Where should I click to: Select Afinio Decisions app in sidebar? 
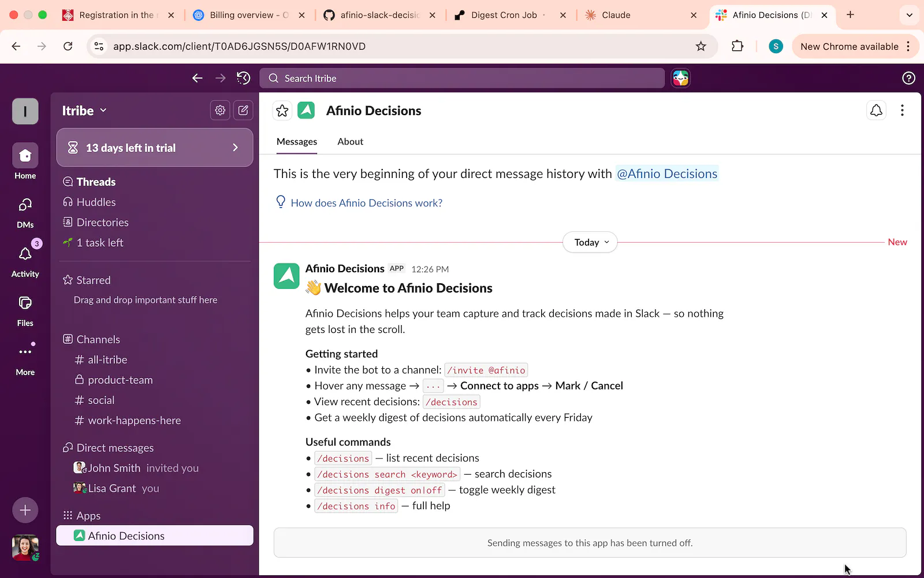coord(155,536)
